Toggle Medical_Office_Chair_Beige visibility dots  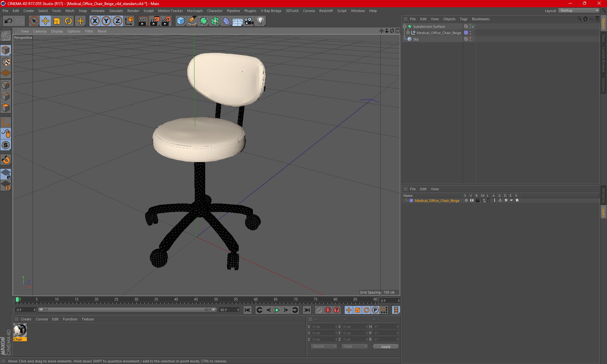click(470, 33)
